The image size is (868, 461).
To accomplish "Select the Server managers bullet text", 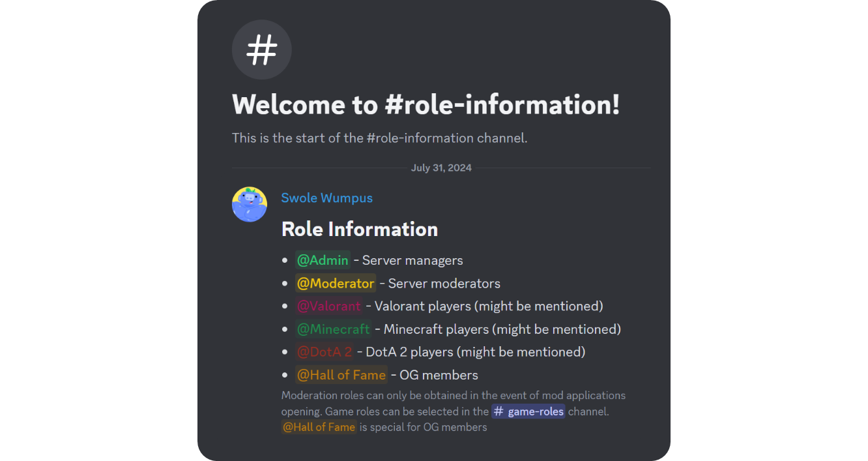I will [x=411, y=260].
